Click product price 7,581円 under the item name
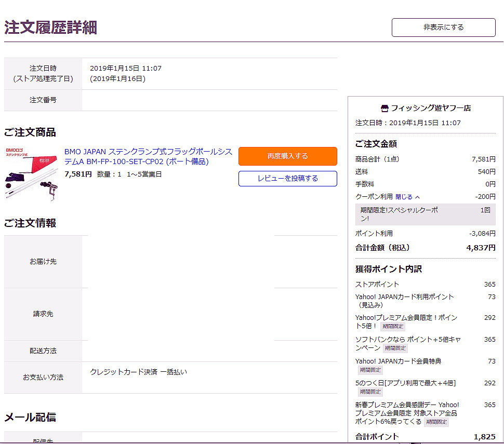The height and width of the screenshot is (444, 504). coord(78,174)
